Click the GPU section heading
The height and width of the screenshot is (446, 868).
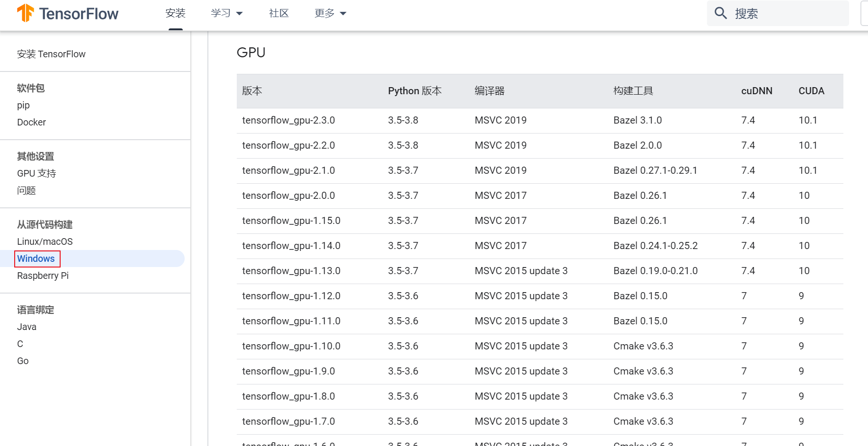(251, 53)
